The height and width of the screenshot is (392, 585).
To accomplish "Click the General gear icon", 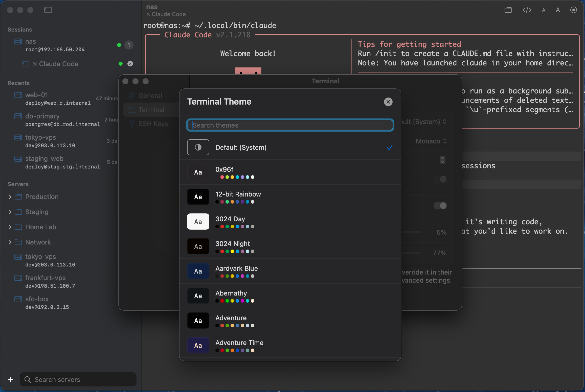I will point(131,96).
